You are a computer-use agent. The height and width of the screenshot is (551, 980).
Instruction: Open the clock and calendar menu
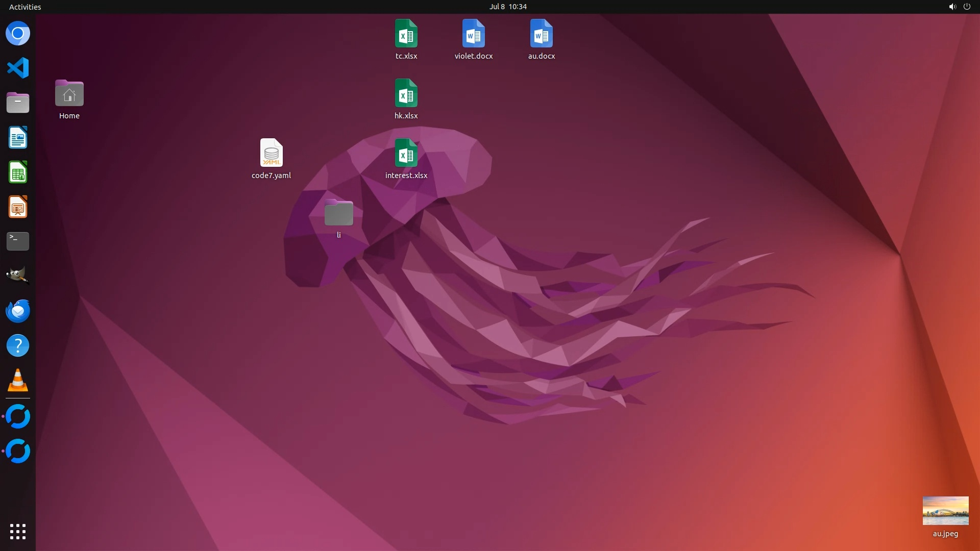pyautogui.click(x=508, y=7)
